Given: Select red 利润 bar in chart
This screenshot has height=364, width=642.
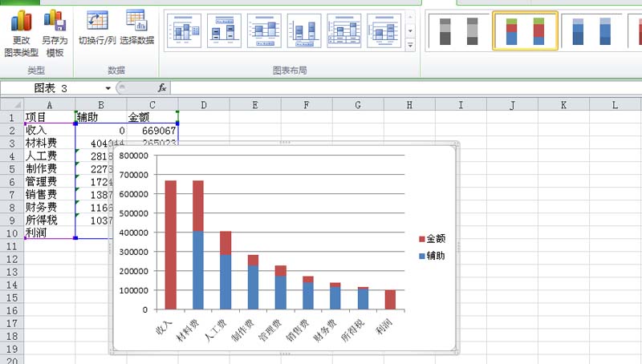Looking at the screenshot, I should [390, 300].
